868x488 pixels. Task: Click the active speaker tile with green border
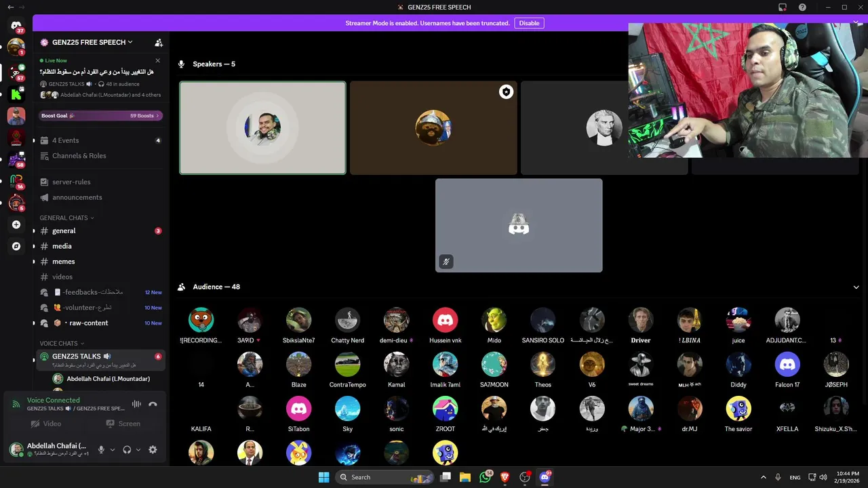262,128
